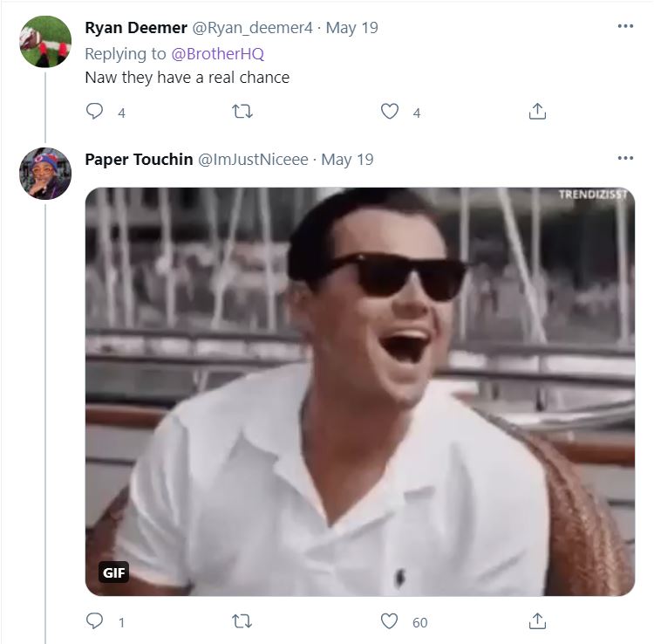The width and height of the screenshot is (654, 644).
Task: Open Ryan Deemer's display name link
Action: point(135,28)
